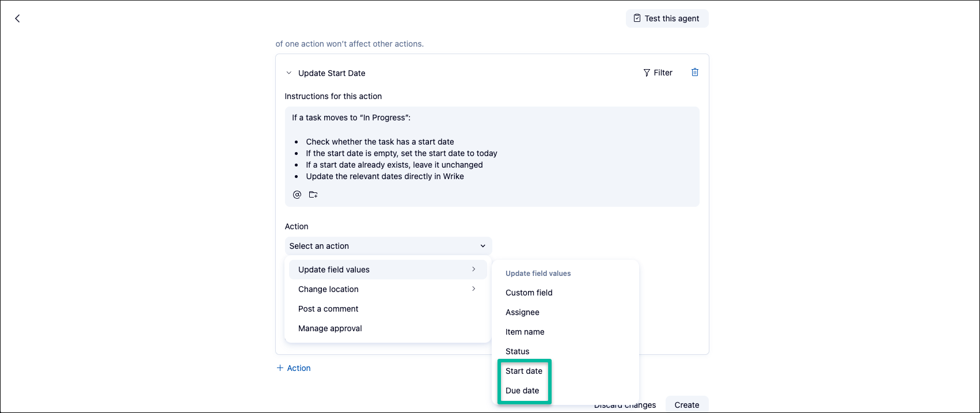
Task: Delete the Update Start Date action
Action: click(695, 73)
